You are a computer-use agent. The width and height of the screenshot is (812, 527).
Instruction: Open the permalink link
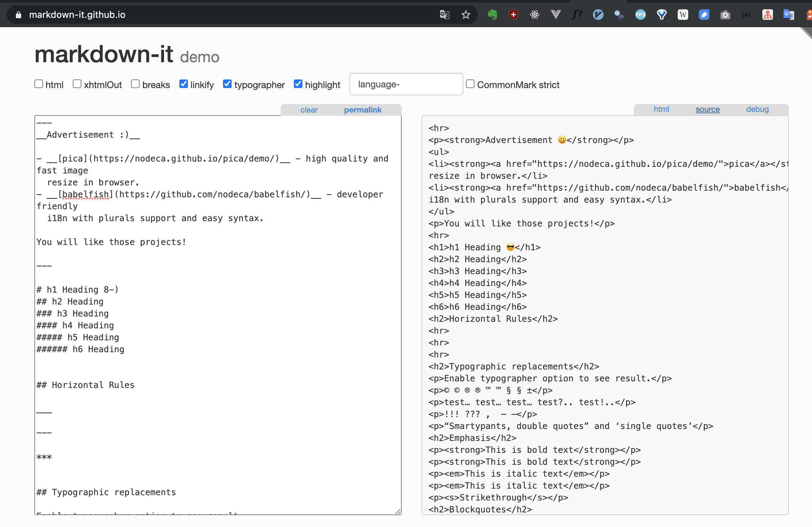[363, 110]
